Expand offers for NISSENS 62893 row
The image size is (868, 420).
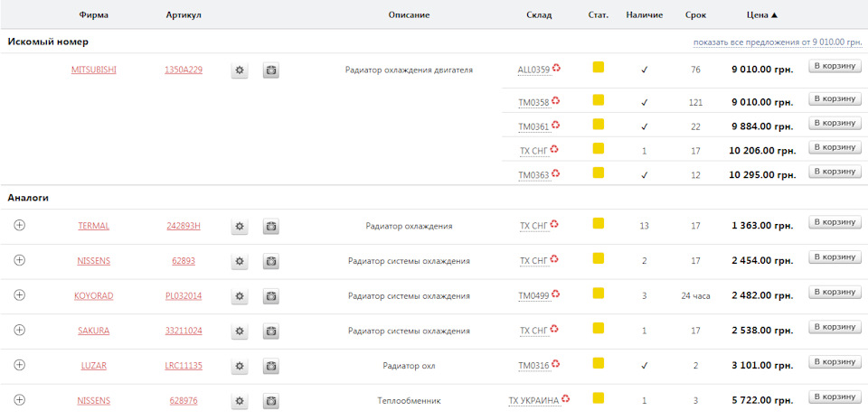[x=19, y=260]
